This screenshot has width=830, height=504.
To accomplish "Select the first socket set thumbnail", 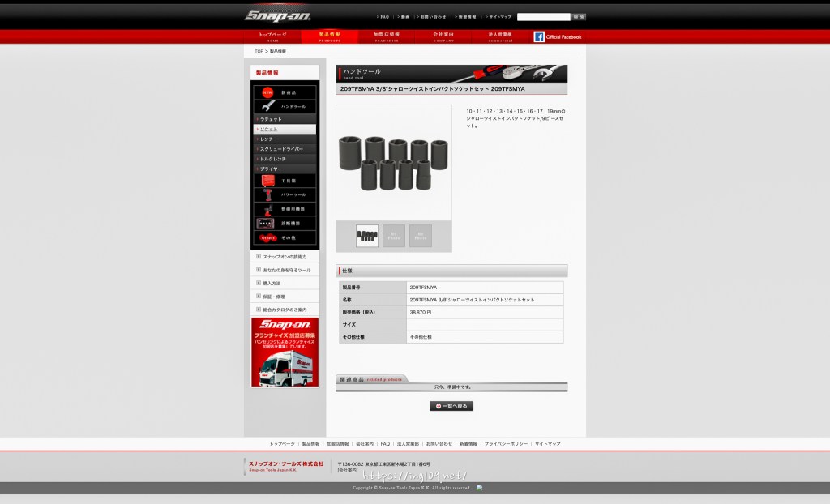I will coord(367,236).
